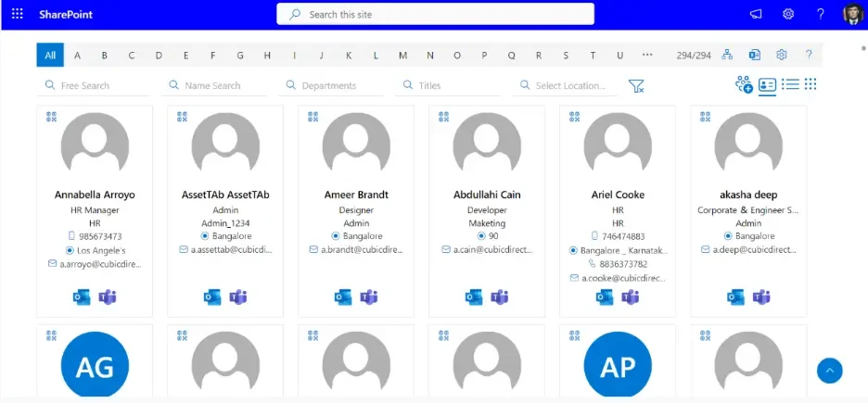Filter directory by letter M
Viewport: 868px width, 403px height.
403,55
